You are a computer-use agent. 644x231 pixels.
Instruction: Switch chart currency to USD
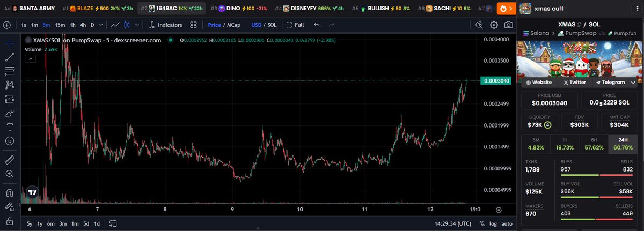click(x=256, y=25)
